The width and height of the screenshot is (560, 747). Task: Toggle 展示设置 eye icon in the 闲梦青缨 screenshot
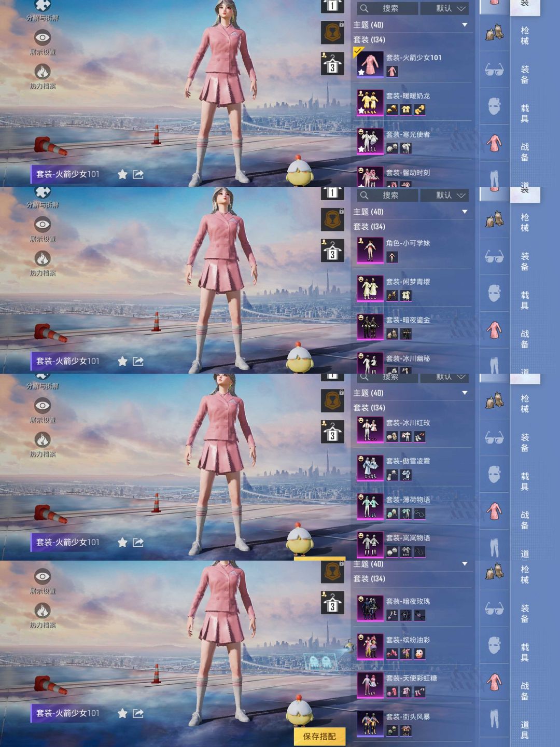click(43, 224)
